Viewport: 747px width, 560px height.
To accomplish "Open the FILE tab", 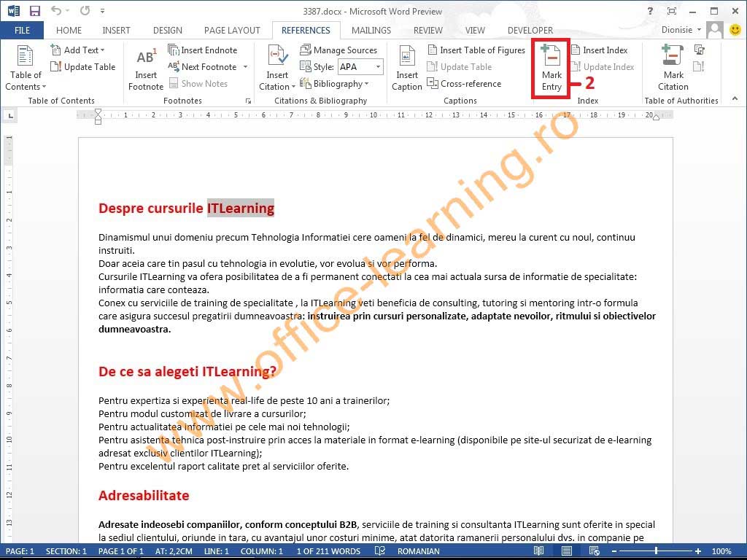I will pyautogui.click(x=22, y=30).
